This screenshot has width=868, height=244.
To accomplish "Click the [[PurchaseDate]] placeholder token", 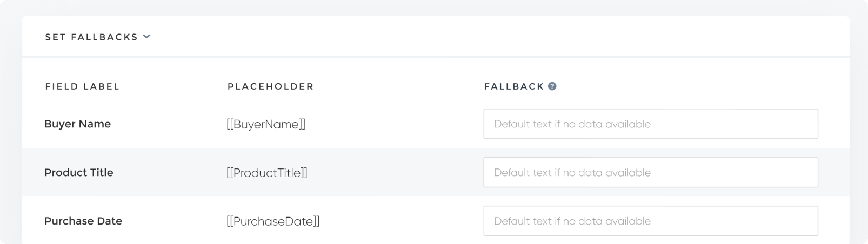I will click(x=273, y=221).
